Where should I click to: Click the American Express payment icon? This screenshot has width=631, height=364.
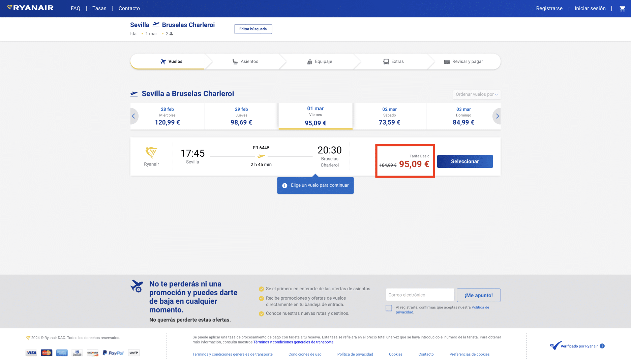62,353
